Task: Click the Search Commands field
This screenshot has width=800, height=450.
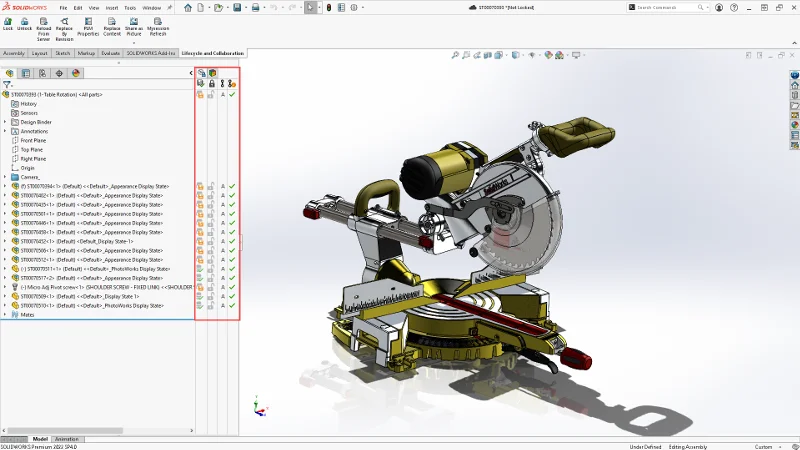Action: [x=658, y=7]
